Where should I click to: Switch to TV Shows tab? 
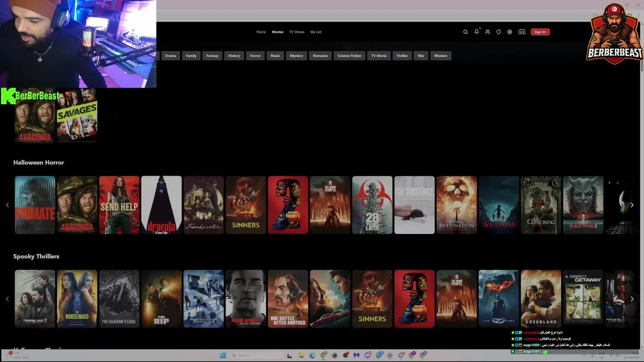click(x=297, y=32)
